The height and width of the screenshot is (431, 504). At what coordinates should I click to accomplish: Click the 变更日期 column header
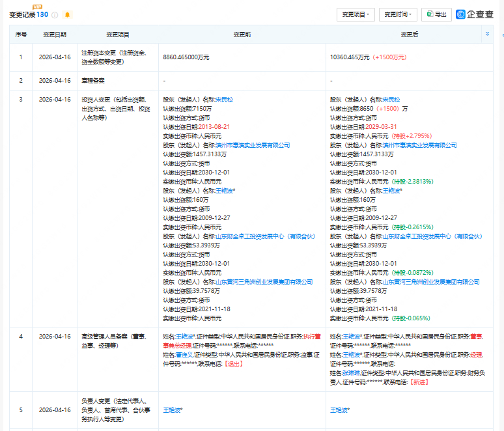tap(55, 34)
